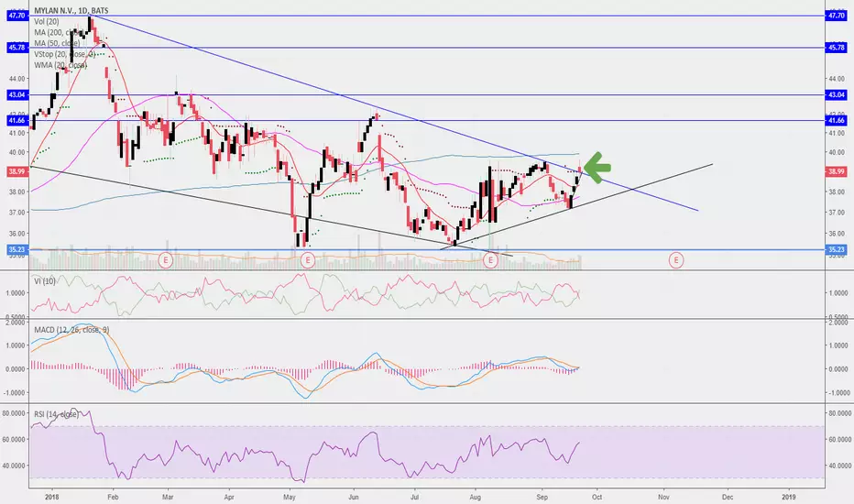Click the Dec label on time axis
The width and height of the screenshot is (854, 504).
728,497
